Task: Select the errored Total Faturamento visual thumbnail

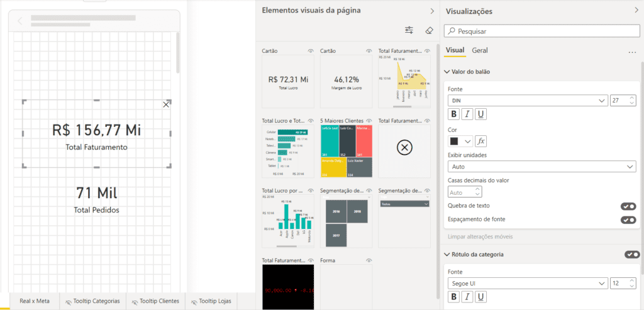Action: 404,152
